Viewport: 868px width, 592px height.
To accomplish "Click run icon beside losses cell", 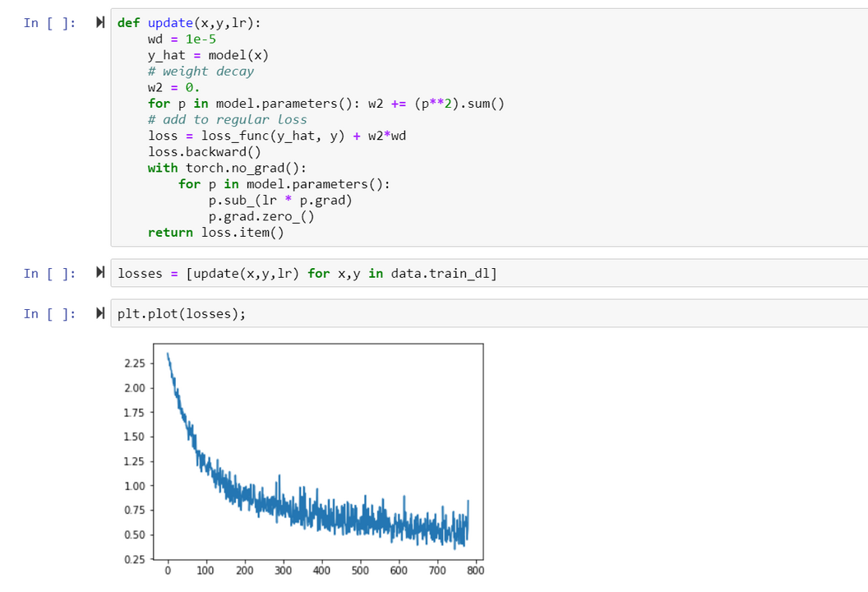I will tap(100, 273).
